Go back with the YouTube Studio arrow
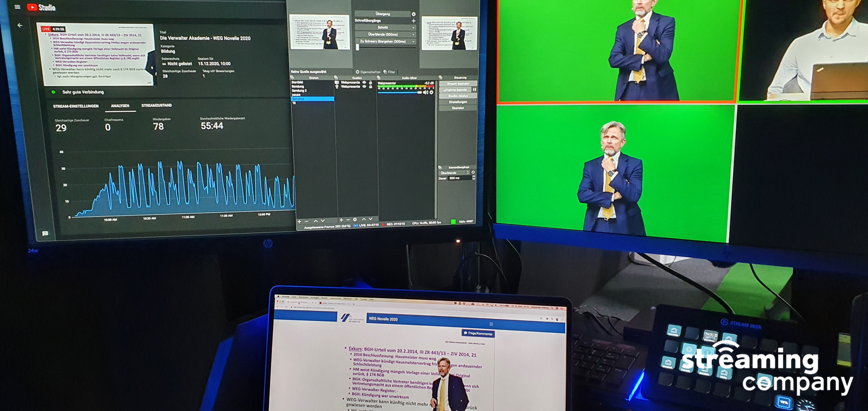 [x=20, y=25]
